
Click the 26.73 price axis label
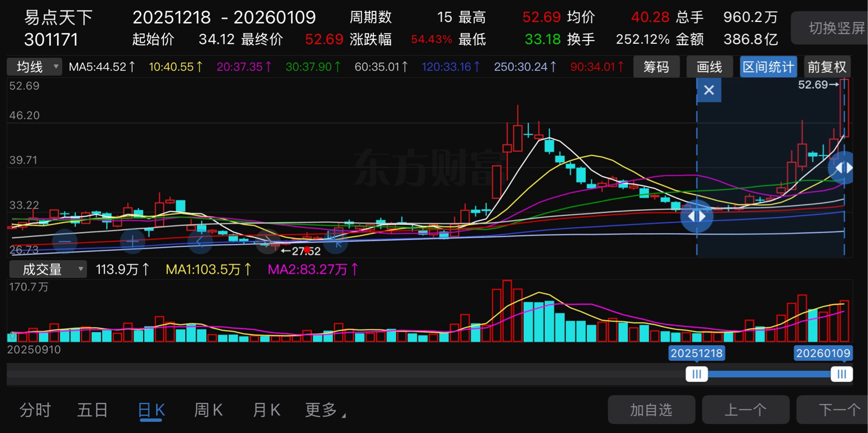tap(24, 249)
